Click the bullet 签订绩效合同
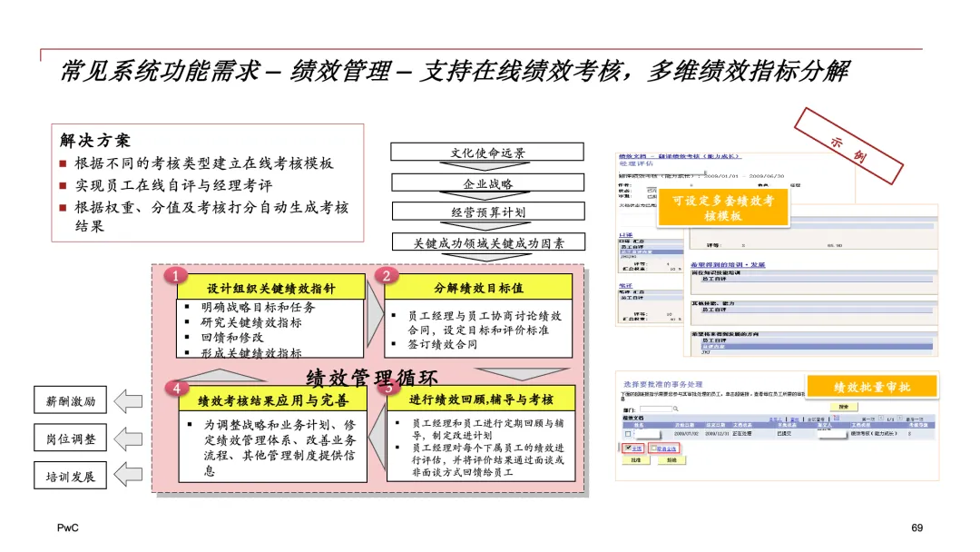The width and height of the screenshot is (980, 552). tap(442, 344)
